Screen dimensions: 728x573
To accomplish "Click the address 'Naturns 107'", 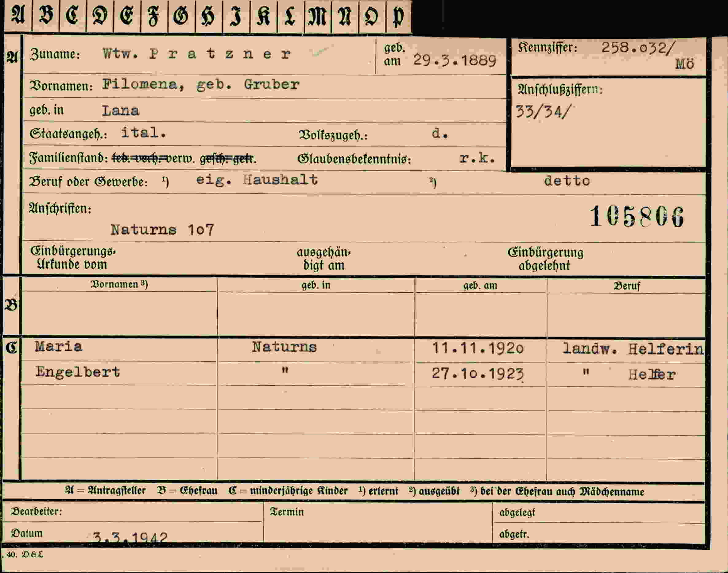I will point(162,230).
